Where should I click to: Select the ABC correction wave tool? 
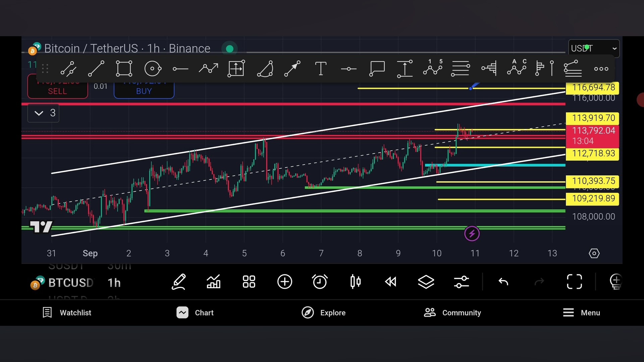coord(517,67)
